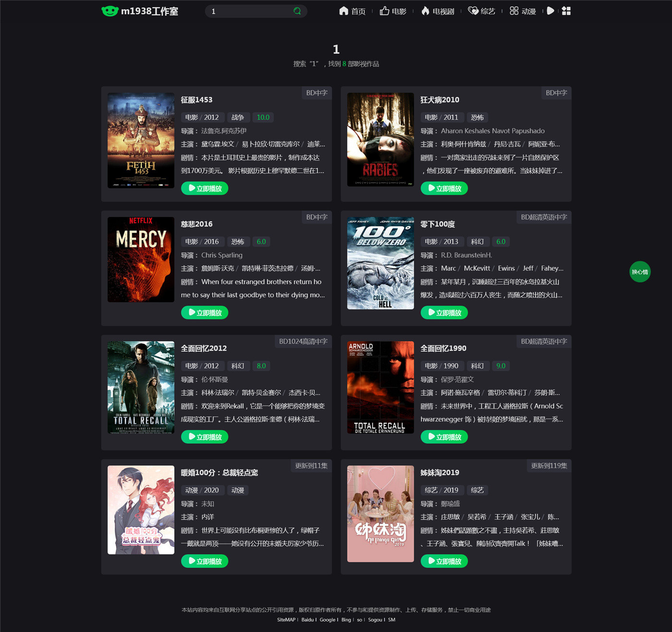The height and width of the screenshot is (632, 672).
Task: Open title link 全面回忆2012
Action: [204, 349]
